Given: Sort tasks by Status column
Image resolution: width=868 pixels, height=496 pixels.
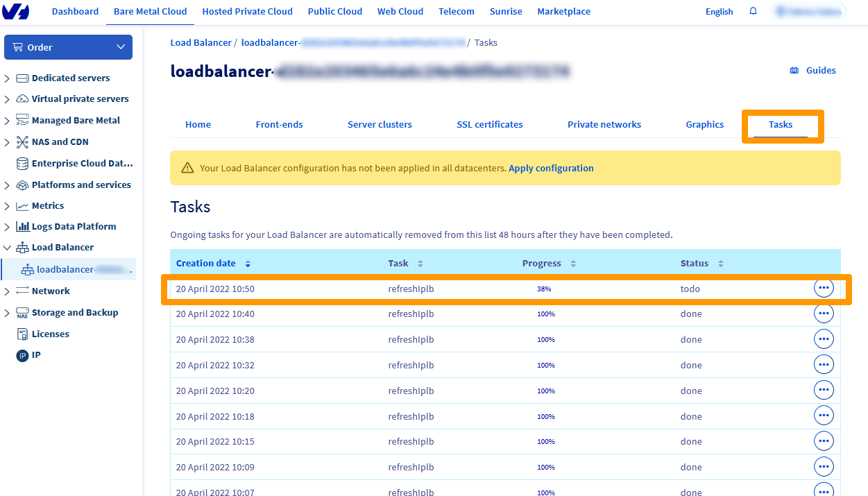Looking at the screenshot, I should pyautogui.click(x=720, y=263).
